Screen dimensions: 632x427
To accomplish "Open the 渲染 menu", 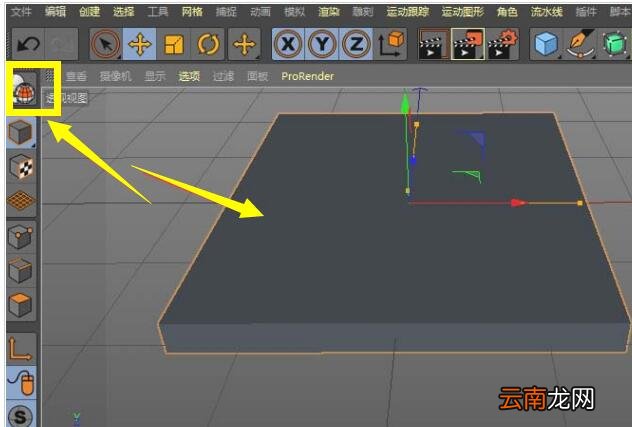I will pyautogui.click(x=329, y=12).
